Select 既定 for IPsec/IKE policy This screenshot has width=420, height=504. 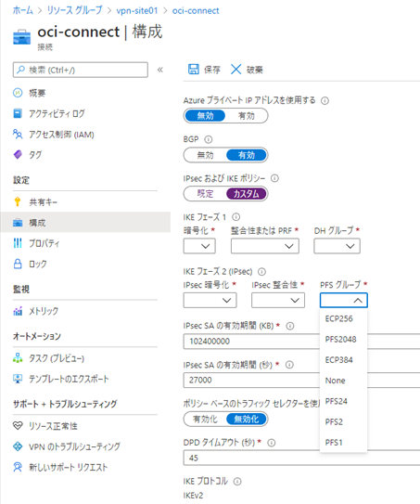click(205, 194)
